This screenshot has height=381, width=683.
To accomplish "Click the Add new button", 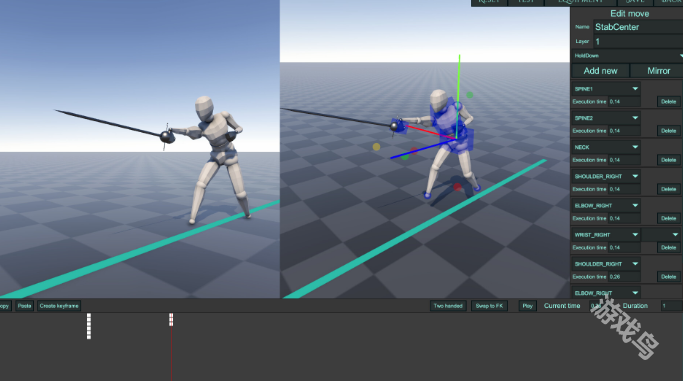I will pos(600,71).
